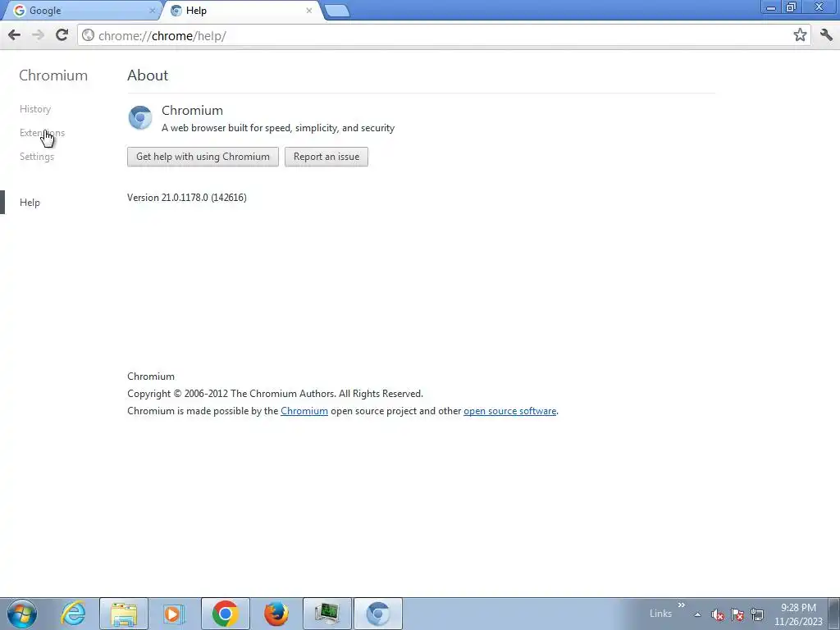Viewport: 840px width, 630px height.
Task: Click the Show desktop button
Action: pos(834,614)
